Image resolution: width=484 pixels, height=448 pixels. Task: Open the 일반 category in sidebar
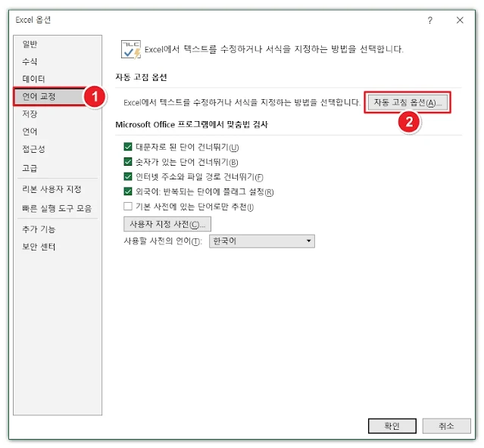30,44
